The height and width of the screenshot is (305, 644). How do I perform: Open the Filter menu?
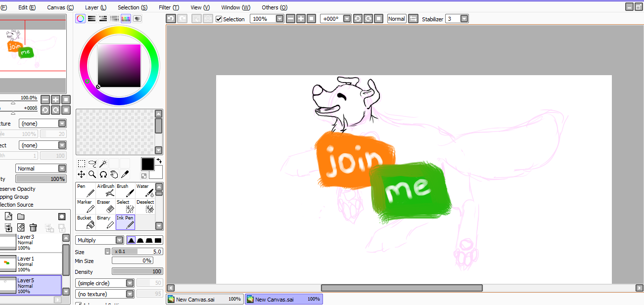(x=169, y=7)
